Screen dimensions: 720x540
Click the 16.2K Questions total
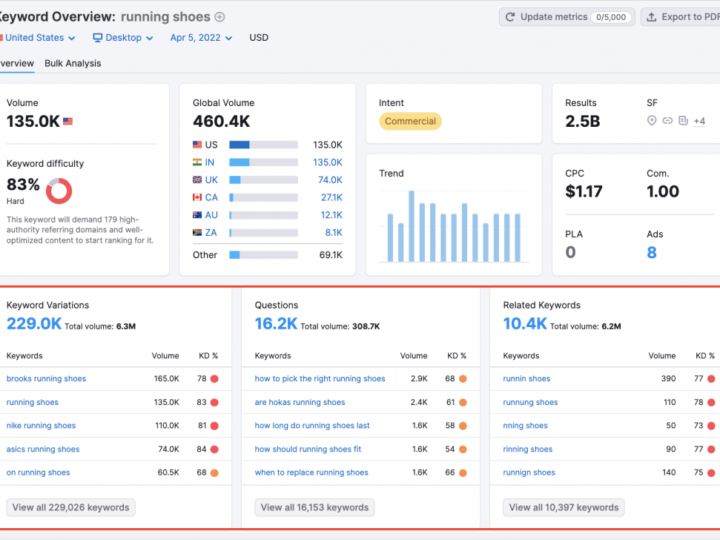coord(276,324)
